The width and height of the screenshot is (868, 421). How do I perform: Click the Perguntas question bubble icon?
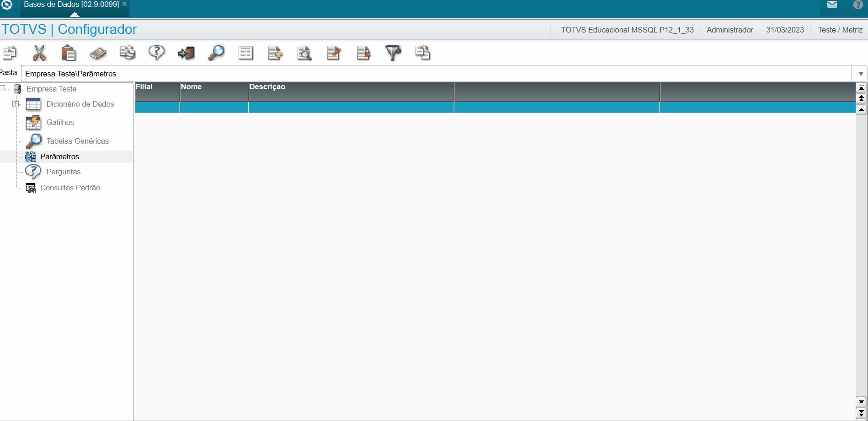(33, 172)
